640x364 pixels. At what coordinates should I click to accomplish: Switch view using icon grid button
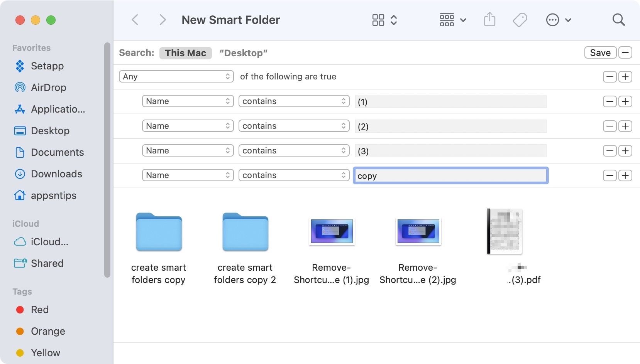384,20
